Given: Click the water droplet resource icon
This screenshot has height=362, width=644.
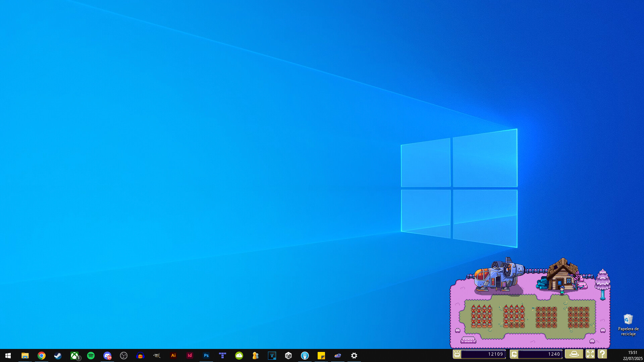Looking at the screenshot, I should click(514, 354).
